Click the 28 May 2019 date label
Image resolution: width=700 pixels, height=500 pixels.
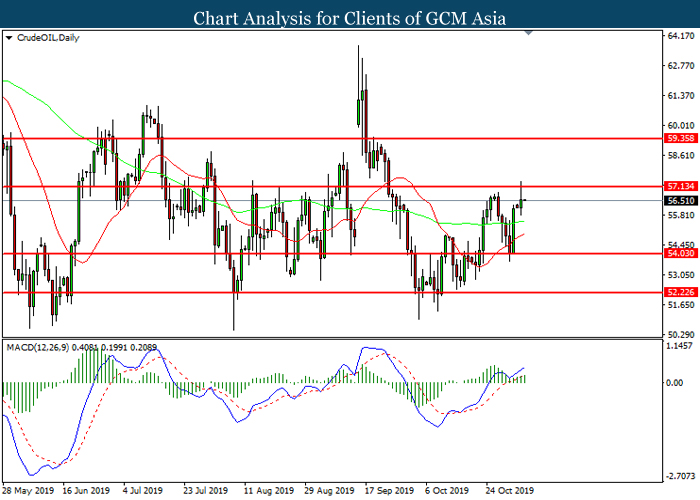[28, 491]
